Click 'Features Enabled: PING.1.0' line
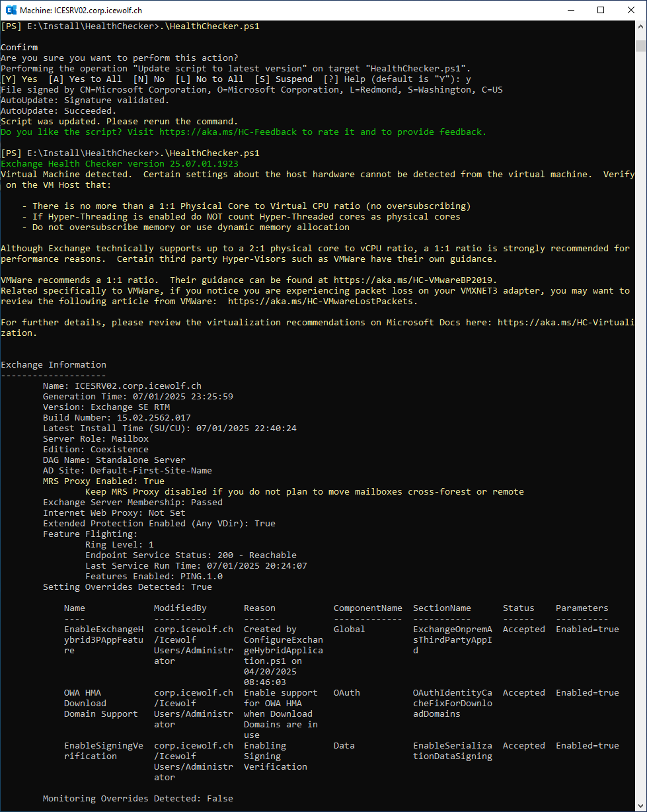This screenshot has width=647, height=812. click(x=154, y=577)
